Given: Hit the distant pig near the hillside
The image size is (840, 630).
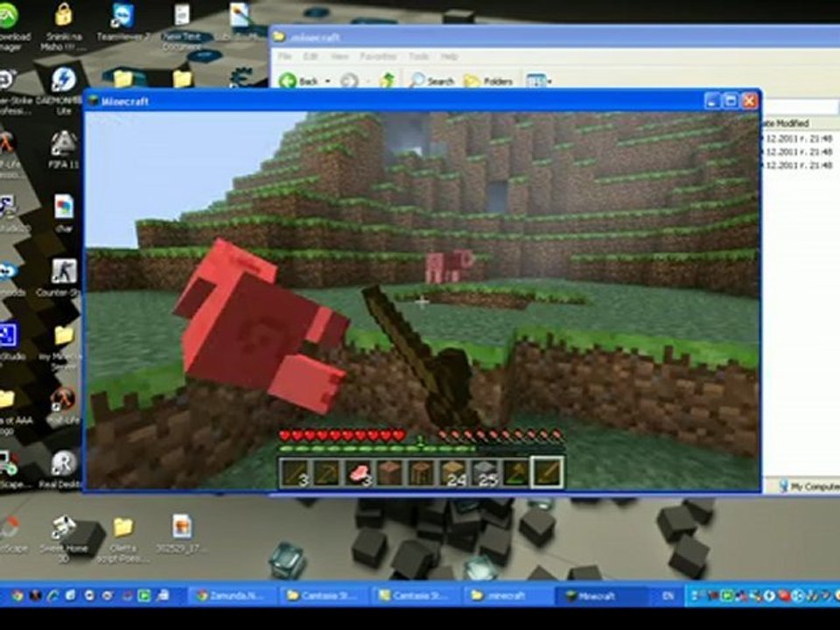Looking at the screenshot, I should pyautogui.click(x=449, y=266).
